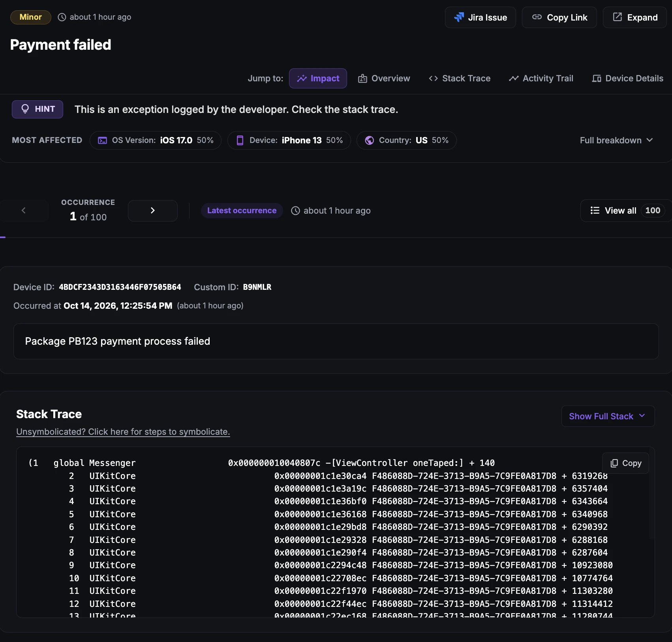
Task: Expand the Full breakdown dropdown
Action: click(x=616, y=140)
